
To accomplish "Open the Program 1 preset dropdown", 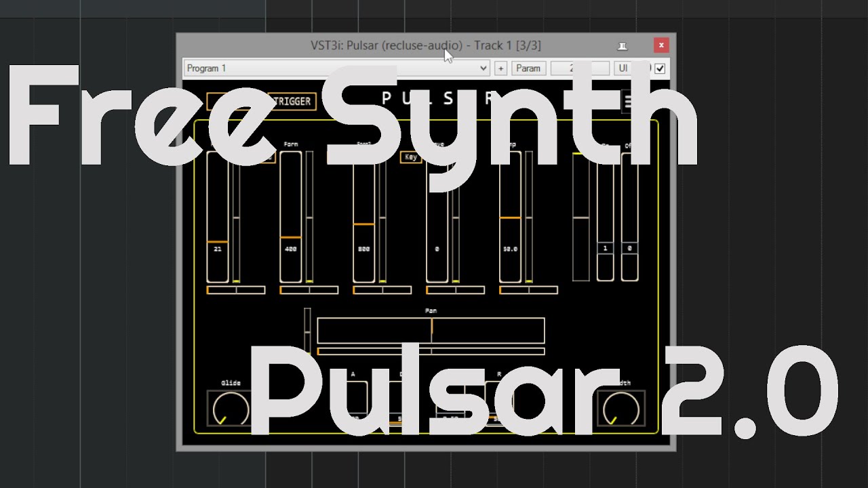I will (336, 68).
